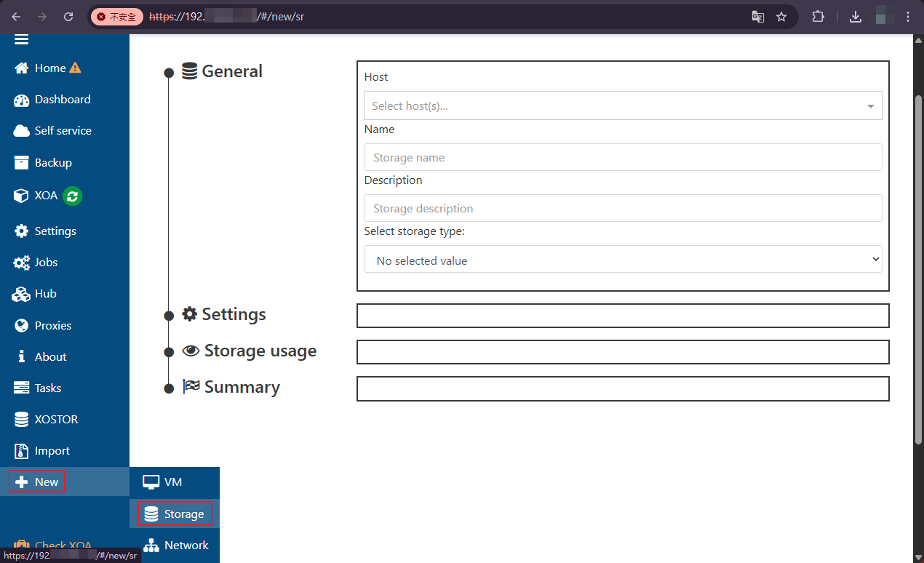Open Self service menu item
Screen dimensions: 924x563
[65, 131]
